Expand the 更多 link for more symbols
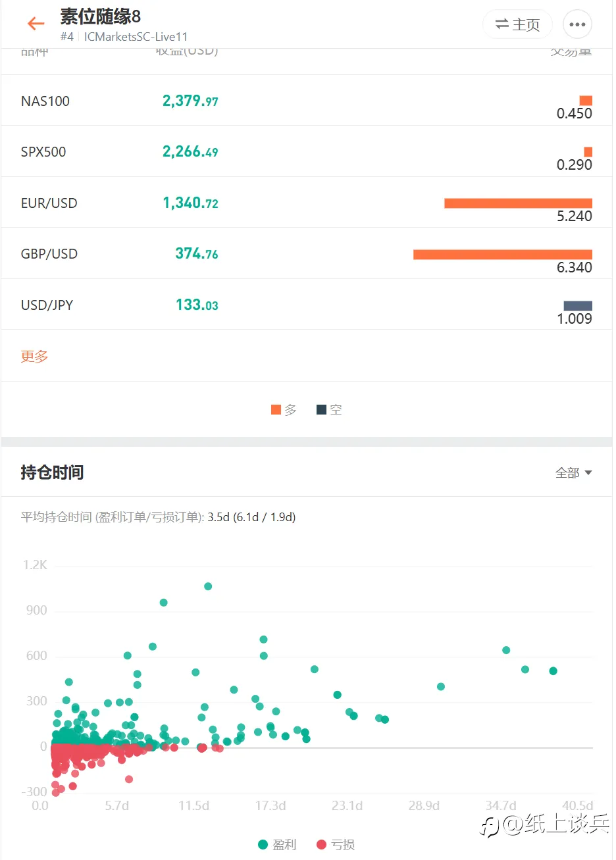 pos(35,357)
